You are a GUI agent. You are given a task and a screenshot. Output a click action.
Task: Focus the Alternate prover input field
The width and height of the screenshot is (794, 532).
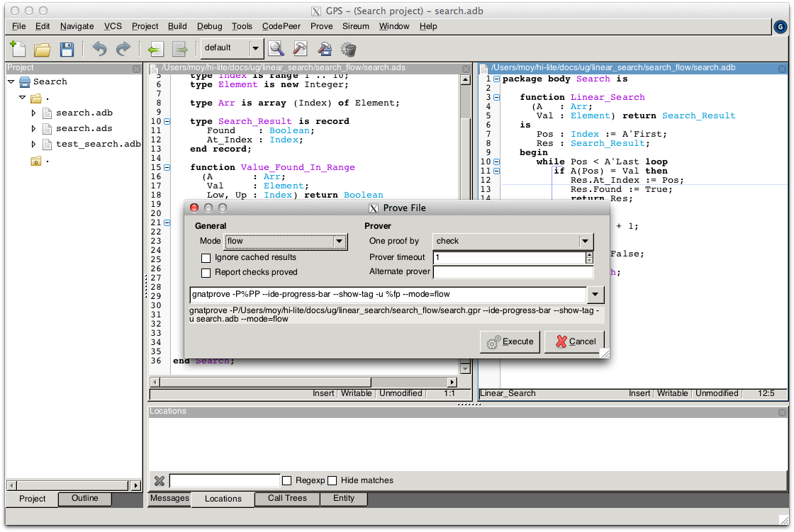(513, 272)
